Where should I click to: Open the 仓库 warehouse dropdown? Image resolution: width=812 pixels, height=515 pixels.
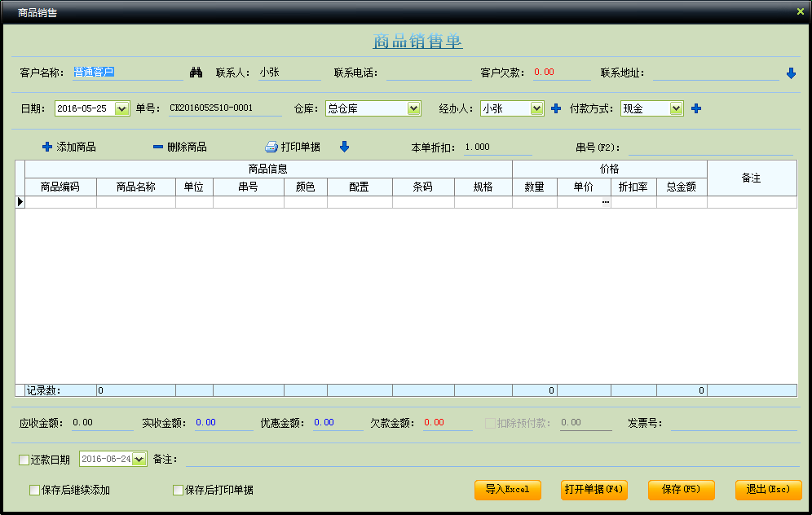point(413,108)
